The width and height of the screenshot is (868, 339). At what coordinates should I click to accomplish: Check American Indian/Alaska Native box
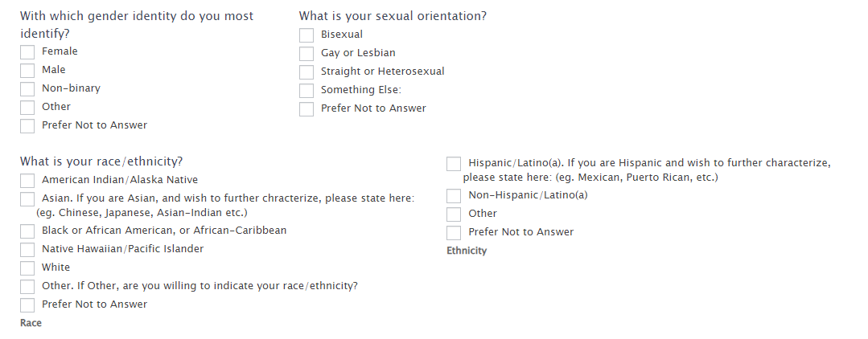[x=27, y=181]
